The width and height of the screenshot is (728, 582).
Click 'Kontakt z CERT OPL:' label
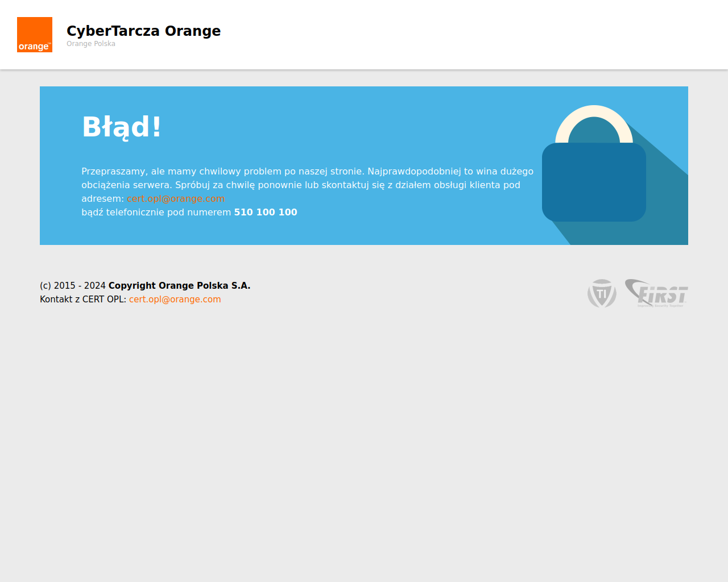[x=83, y=299]
